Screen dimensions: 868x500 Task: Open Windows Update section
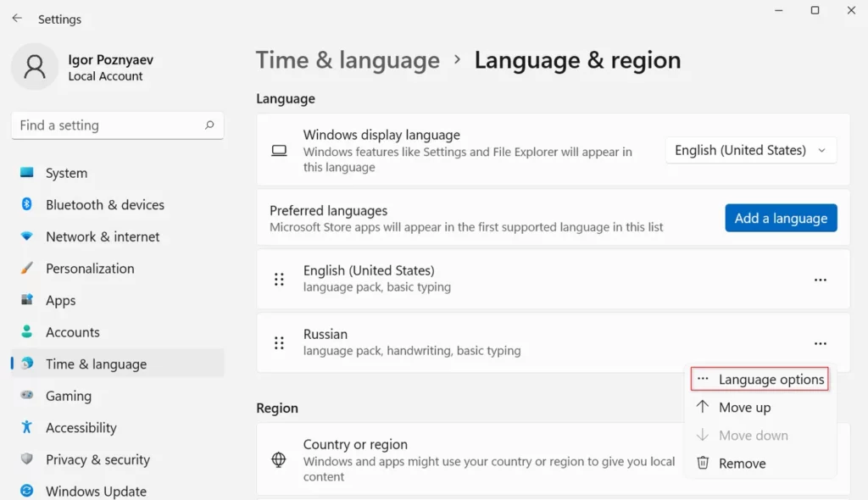(x=95, y=492)
